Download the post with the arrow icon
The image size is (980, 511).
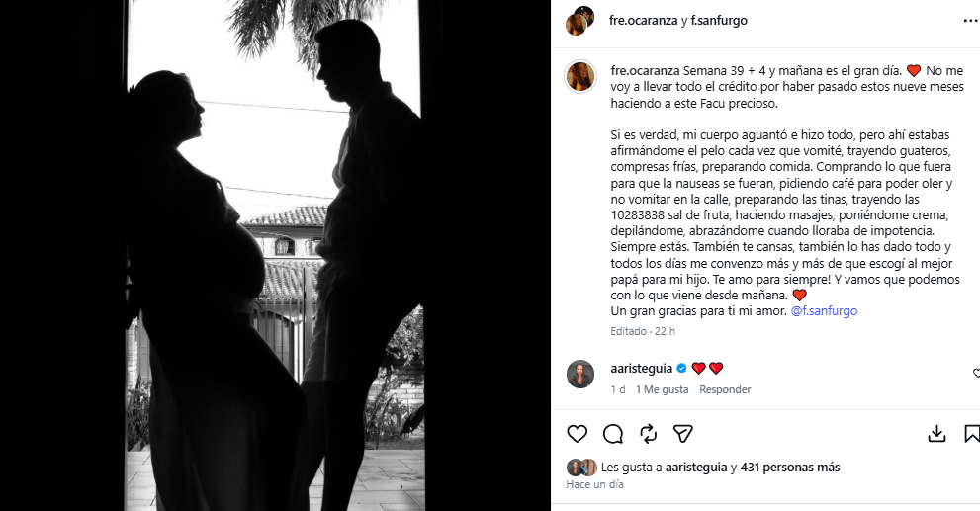(x=936, y=434)
